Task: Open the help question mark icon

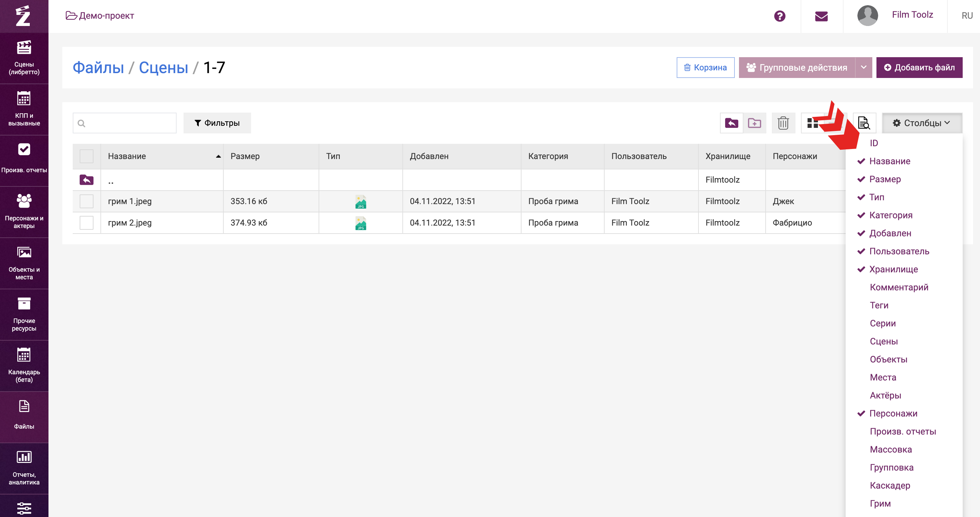Action: [x=779, y=16]
